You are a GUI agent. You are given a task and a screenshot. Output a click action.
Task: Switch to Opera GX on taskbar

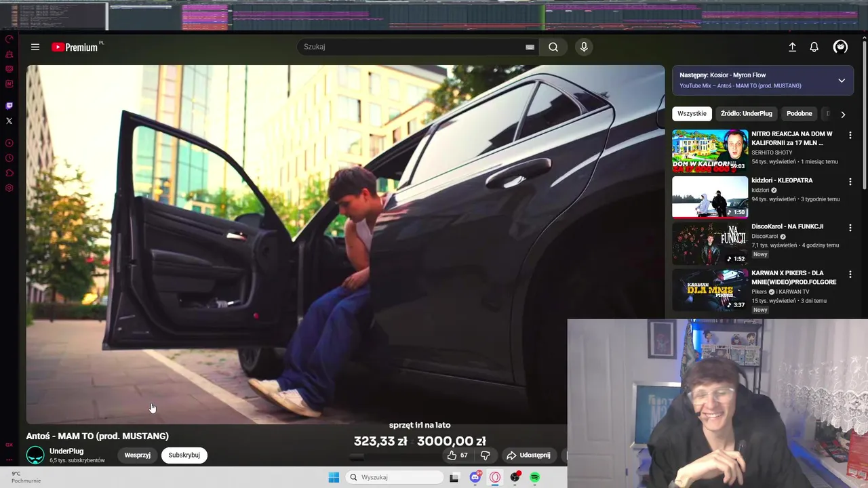tap(495, 477)
